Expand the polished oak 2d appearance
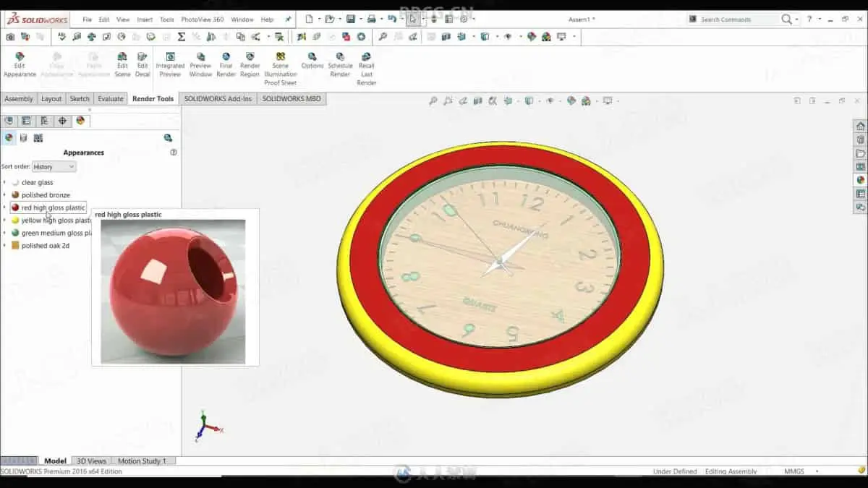Image resolution: width=868 pixels, height=488 pixels. coord(4,246)
